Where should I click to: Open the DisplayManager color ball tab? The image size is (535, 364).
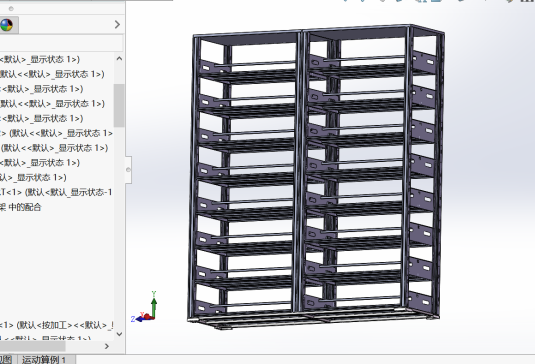point(6,25)
